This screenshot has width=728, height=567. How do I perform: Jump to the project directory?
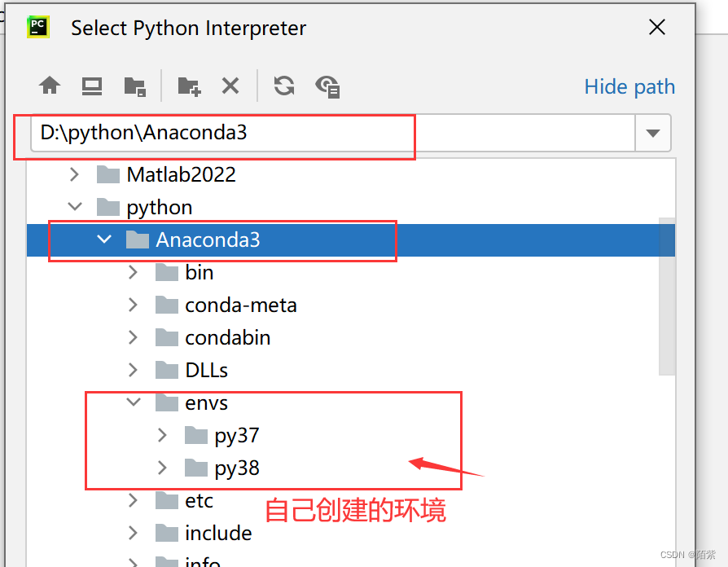click(134, 85)
